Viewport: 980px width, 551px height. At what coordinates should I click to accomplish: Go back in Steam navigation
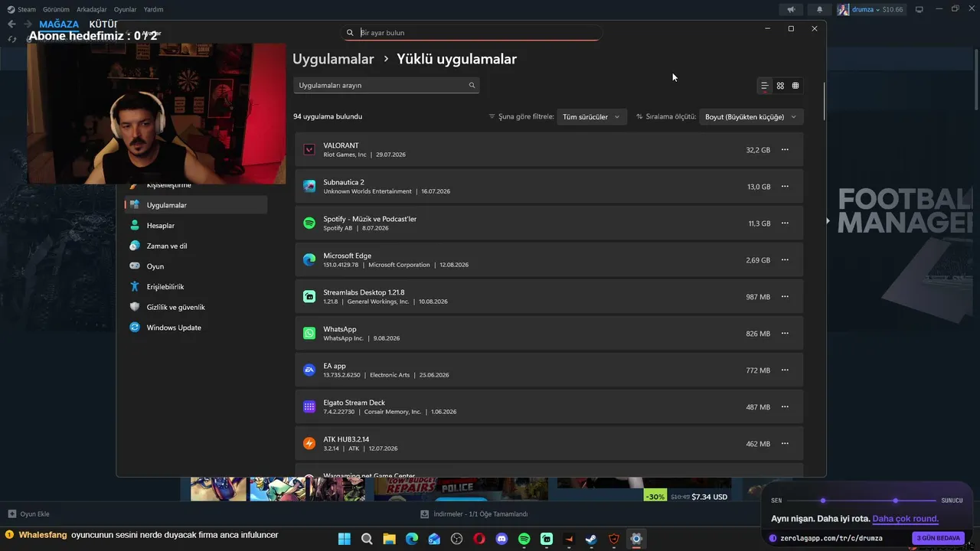[11, 24]
